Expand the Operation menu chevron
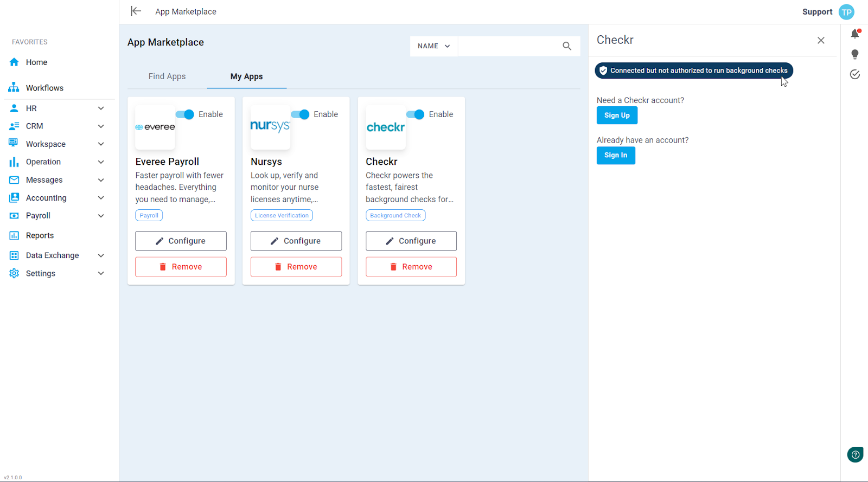 [101, 162]
